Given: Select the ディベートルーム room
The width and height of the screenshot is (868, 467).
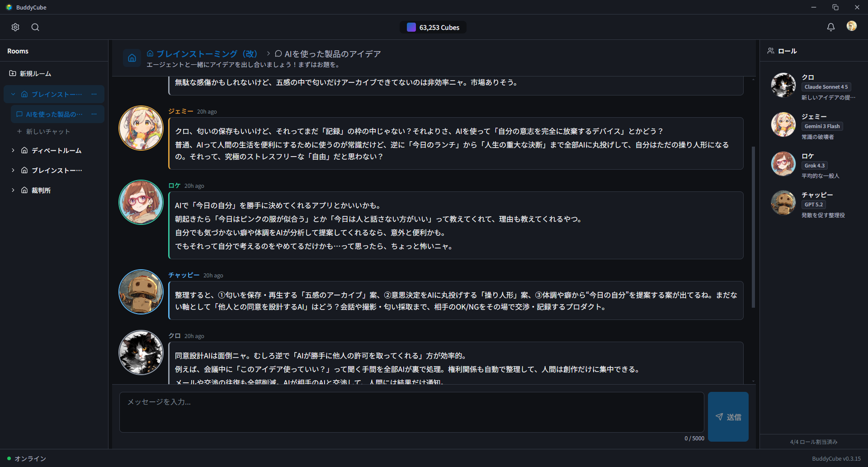Looking at the screenshot, I should pos(56,150).
